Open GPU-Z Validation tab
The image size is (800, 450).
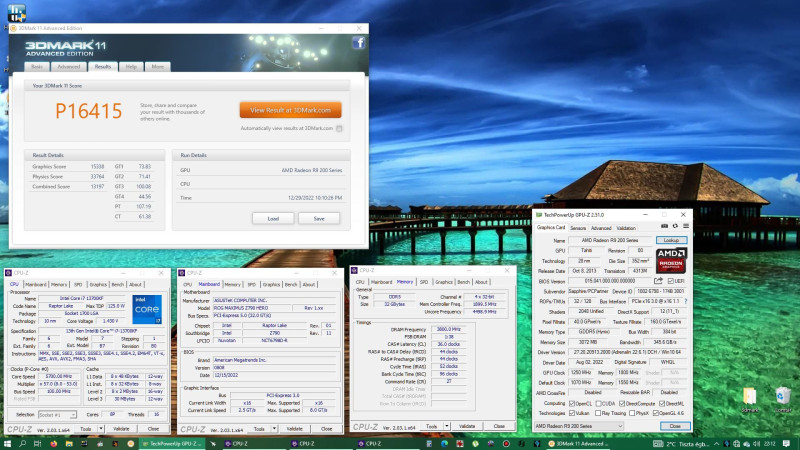pos(626,228)
